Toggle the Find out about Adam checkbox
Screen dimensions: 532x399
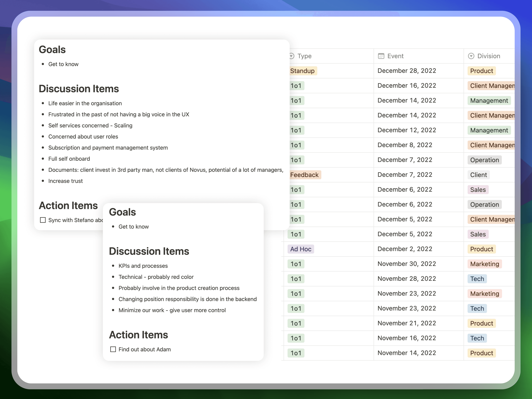(x=112, y=349)
